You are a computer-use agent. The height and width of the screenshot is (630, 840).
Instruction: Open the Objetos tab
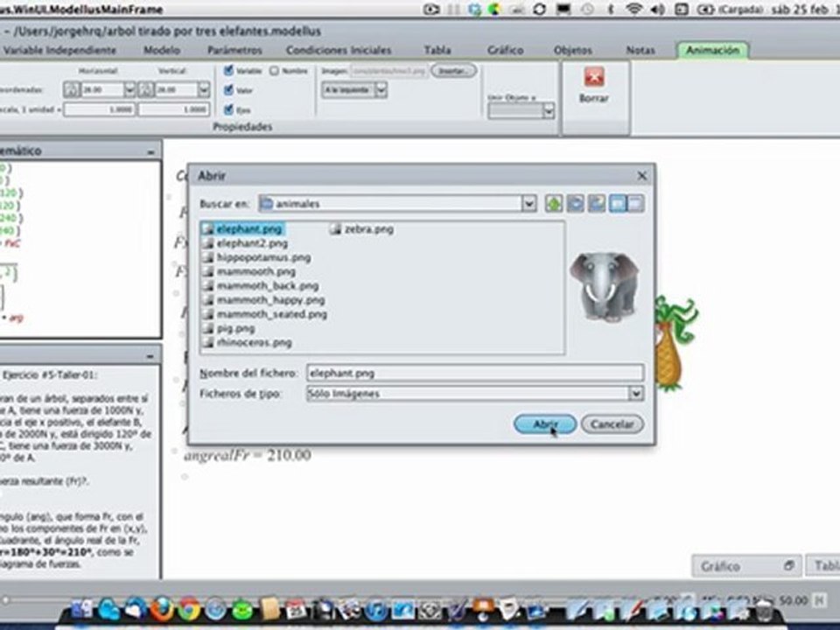click(572, 51)
